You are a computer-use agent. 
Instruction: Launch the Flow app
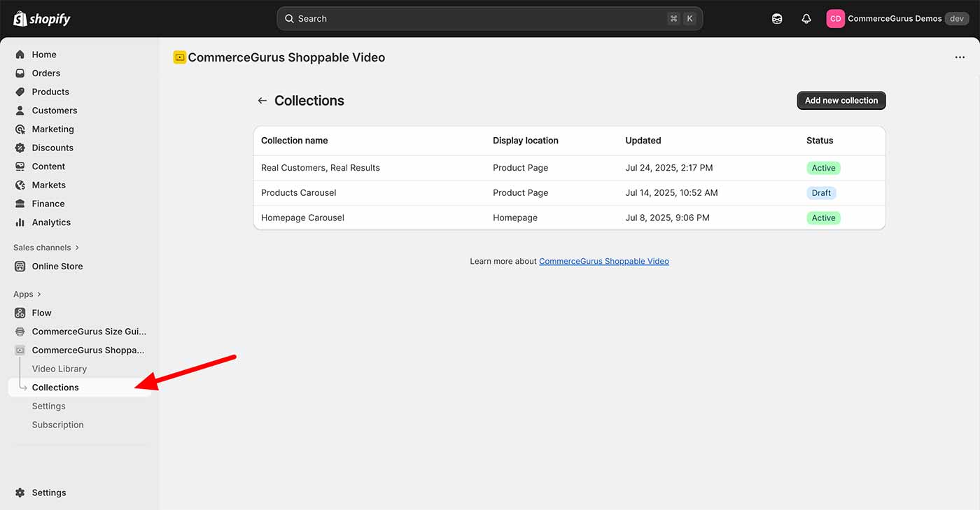(42, 313)
